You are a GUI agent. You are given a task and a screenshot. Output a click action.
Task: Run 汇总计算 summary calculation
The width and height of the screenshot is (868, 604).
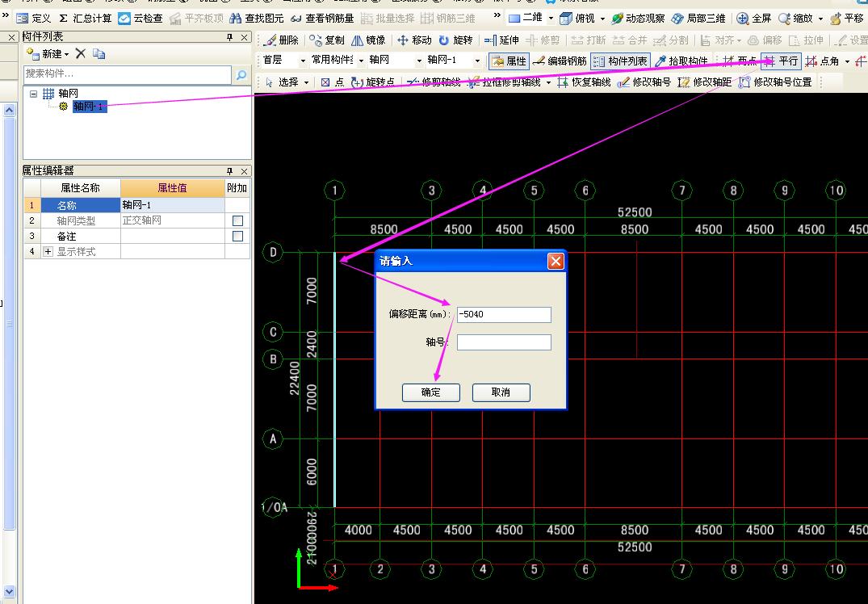tap(86, 19)
